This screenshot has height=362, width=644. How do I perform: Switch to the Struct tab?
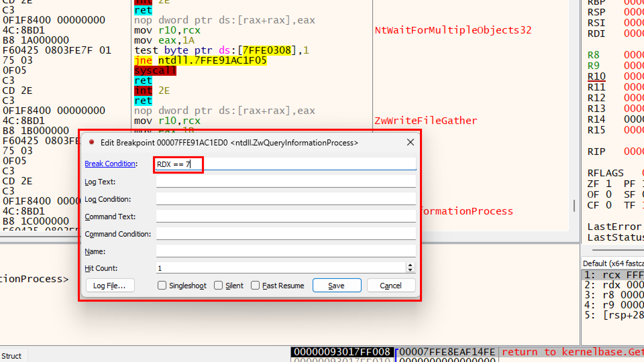pyautogui.click(x=11, y=356)
